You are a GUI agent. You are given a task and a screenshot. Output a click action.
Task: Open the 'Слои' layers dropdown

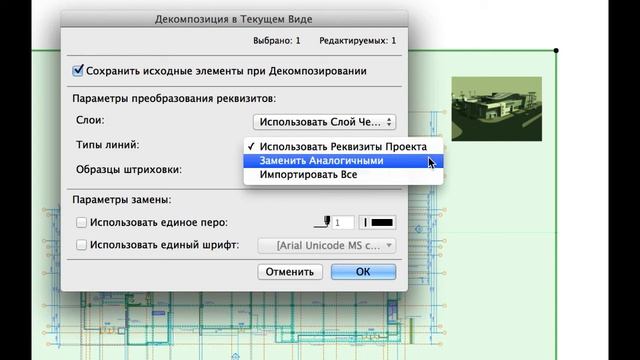[324, 122]
